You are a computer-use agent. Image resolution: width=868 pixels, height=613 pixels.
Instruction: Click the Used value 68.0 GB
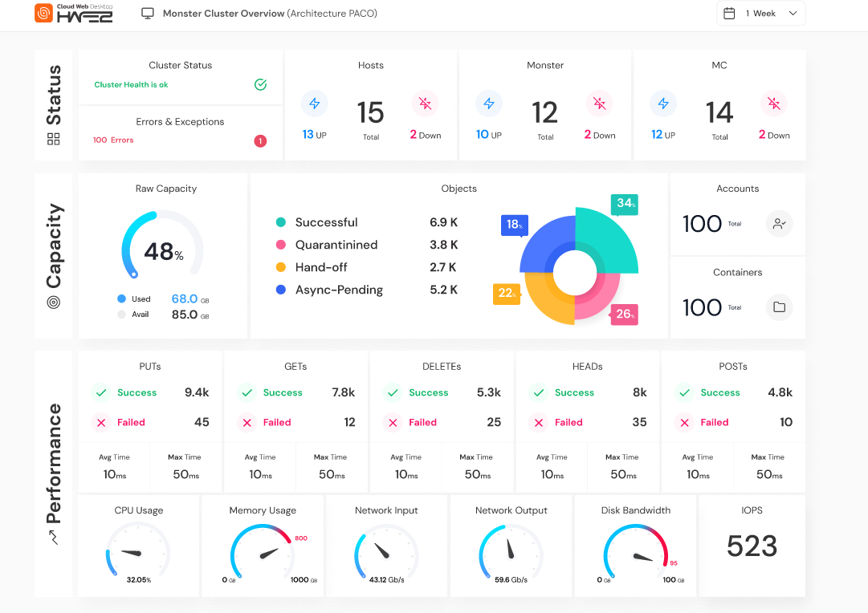[190, 298]
